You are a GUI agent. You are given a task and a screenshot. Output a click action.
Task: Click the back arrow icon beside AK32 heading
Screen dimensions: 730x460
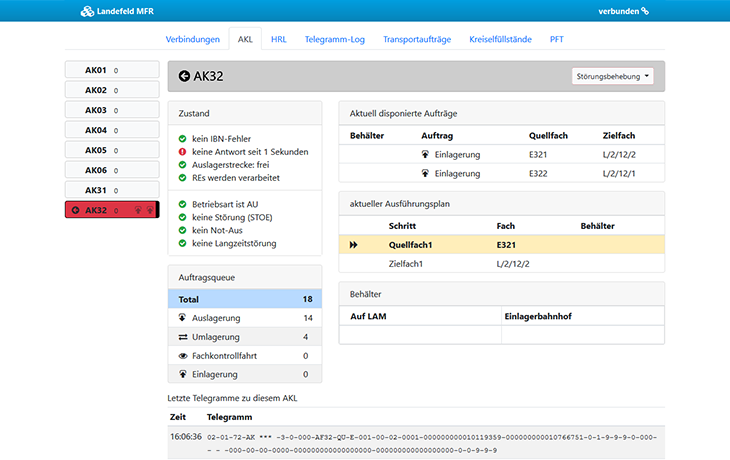coord(185,76)
